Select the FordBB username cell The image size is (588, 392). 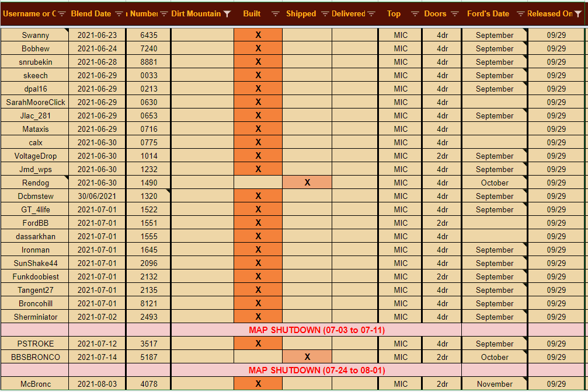pyautogui.click(x=35, y=223)
